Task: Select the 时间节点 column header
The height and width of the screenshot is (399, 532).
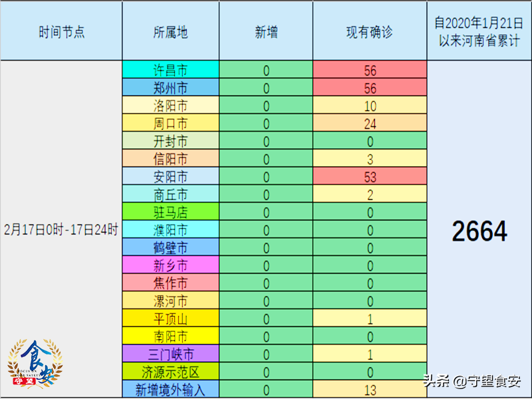Action: tap(61, 32)
